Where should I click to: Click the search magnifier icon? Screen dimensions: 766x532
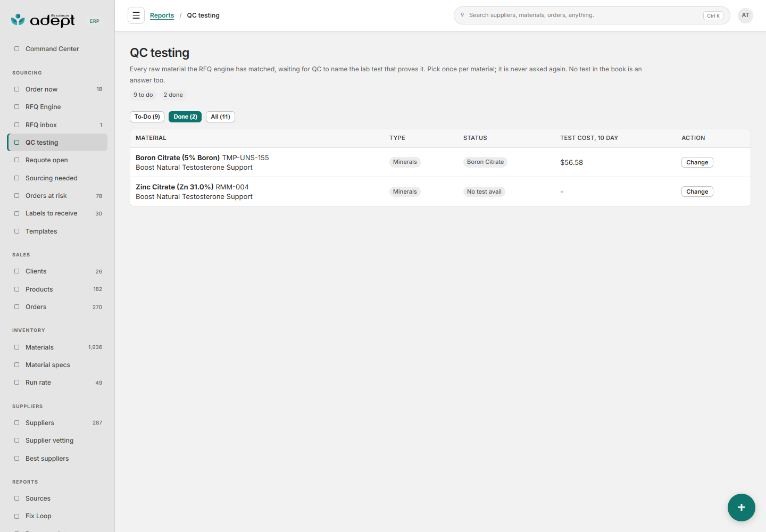pyautogui.click(x=462, y=15)
